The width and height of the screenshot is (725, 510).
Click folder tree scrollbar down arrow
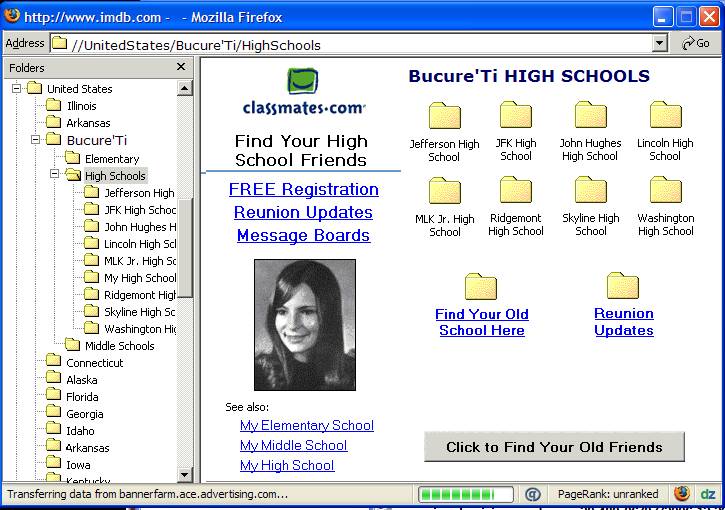click(184, 474)
